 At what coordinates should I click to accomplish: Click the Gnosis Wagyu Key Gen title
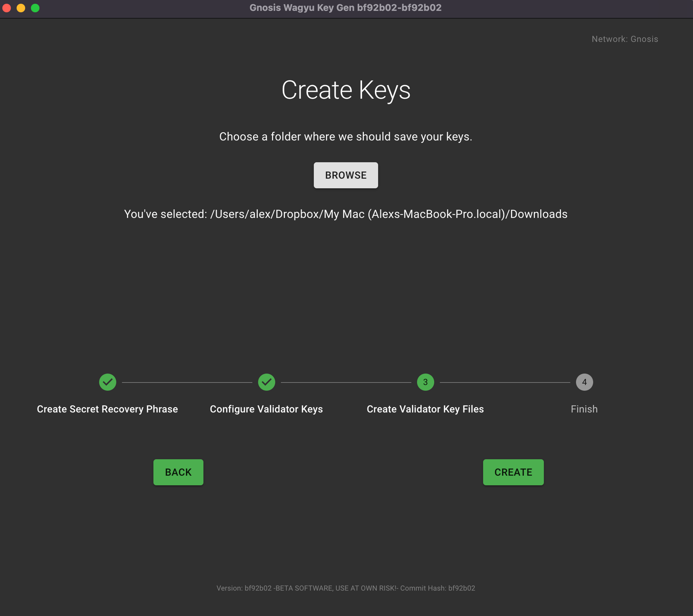(345, 8)
